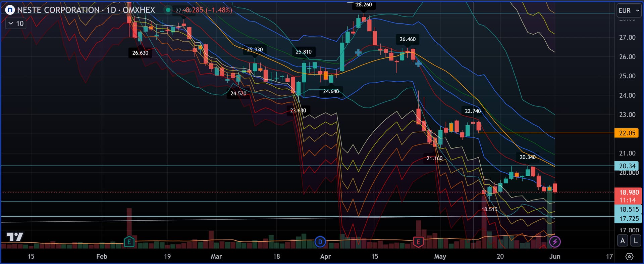Viewport: 644px width, 264px height.
Task: Click the 27.00 price axis tick
Action: (x=627, y=37)
